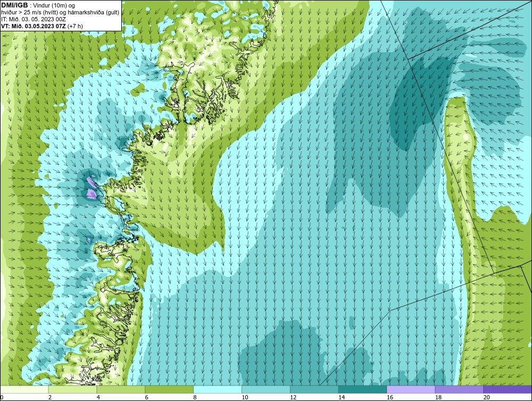Click the 10–12 m/s light teal legend swatch
Image resolution: width=532 pixels, height=401 pixels.
tap(266, 389)
